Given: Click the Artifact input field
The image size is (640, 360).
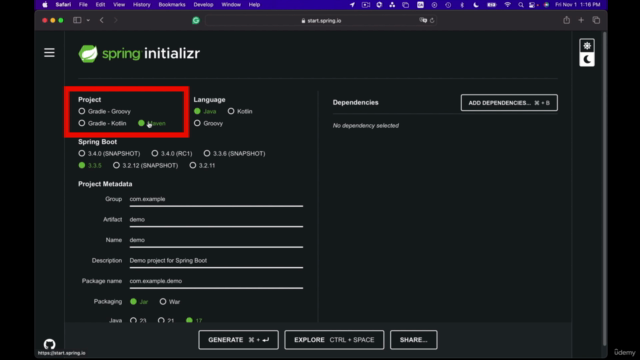Looking at the screenshot, I should (x=216, y=220).
